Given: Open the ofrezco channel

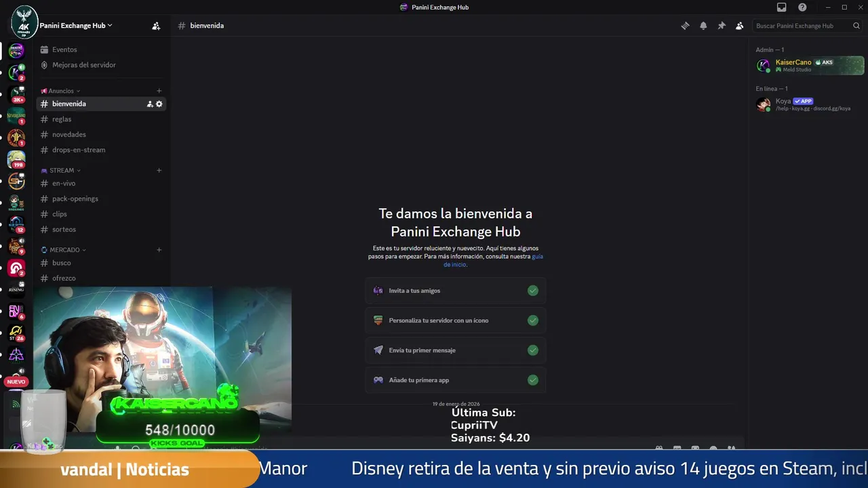Looking at the screenshot, I should [102, 278].
